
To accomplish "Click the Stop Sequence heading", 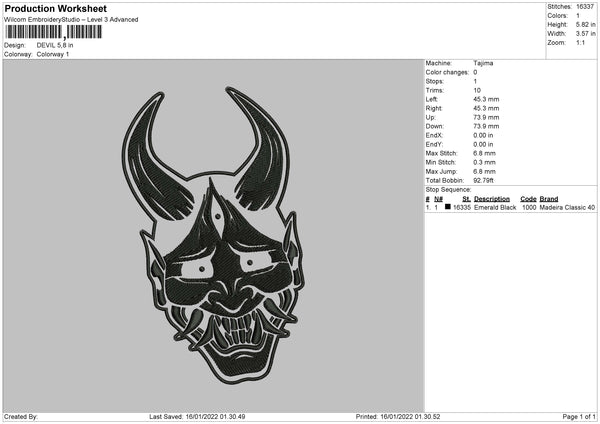I will tap(447, 189).
